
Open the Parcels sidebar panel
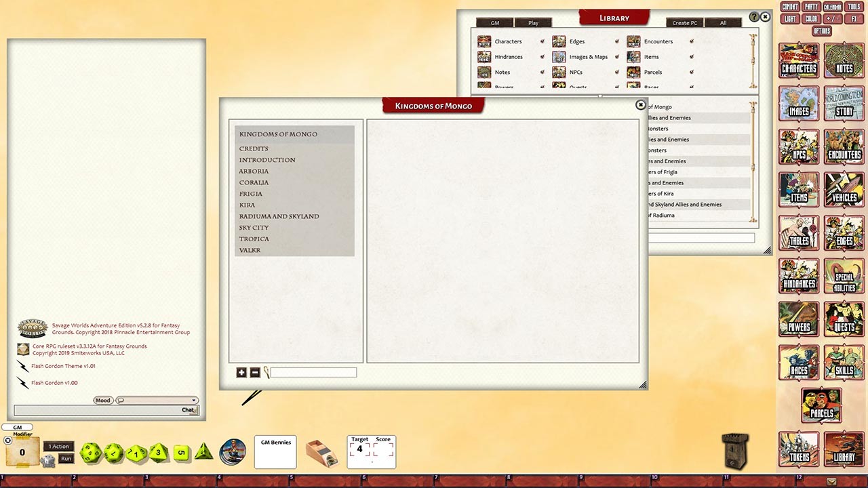tap(821, 406)
